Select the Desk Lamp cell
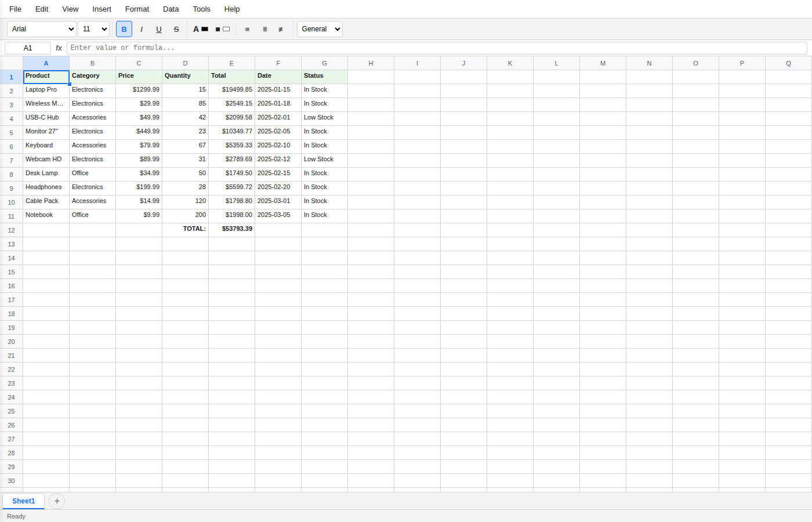The height and width of the screenshot is (522, 812). (46, 175)
